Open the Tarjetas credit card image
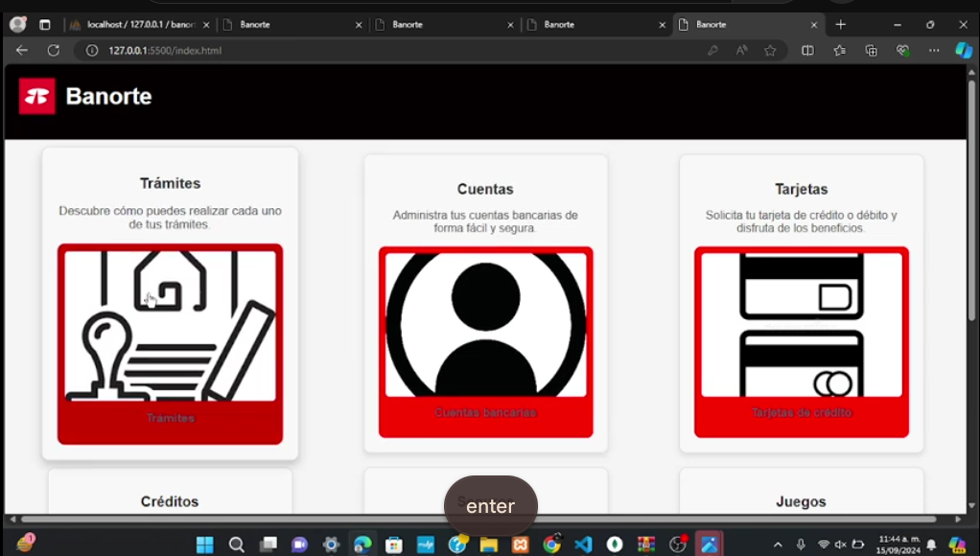 tap(802, 325)
